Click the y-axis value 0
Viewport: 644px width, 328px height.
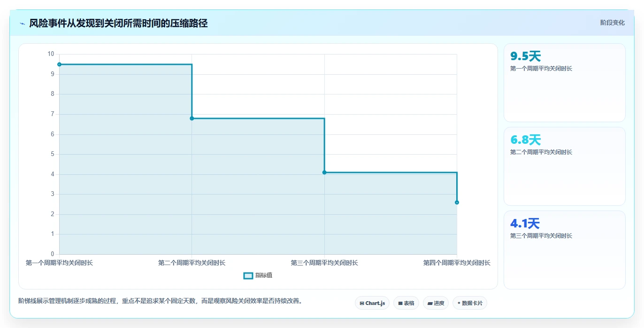(53, 254)
